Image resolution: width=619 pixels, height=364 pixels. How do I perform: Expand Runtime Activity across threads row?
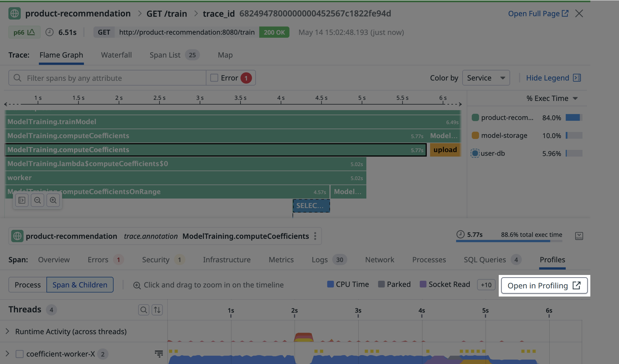pyautogui.click(x=7, y=331)
